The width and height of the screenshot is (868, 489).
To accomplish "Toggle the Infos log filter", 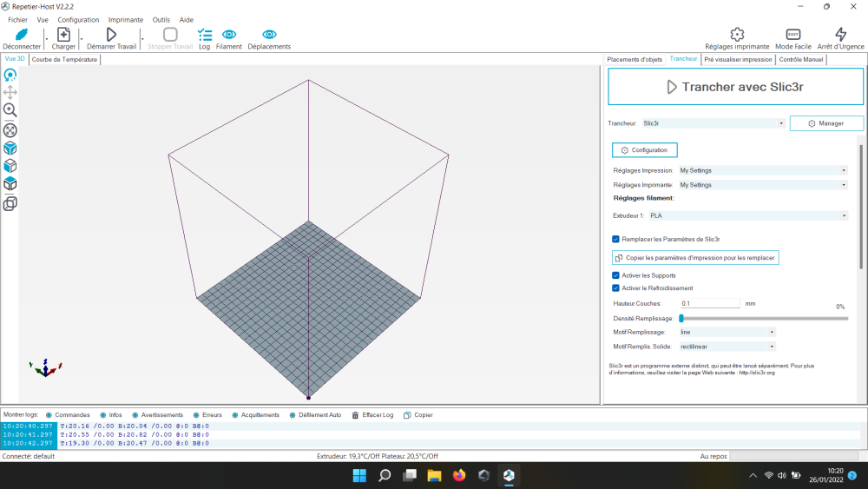I will pos(111,415).
